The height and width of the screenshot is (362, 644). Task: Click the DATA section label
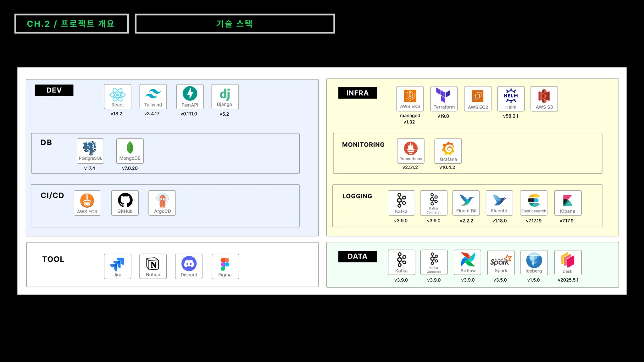[358, 256]
